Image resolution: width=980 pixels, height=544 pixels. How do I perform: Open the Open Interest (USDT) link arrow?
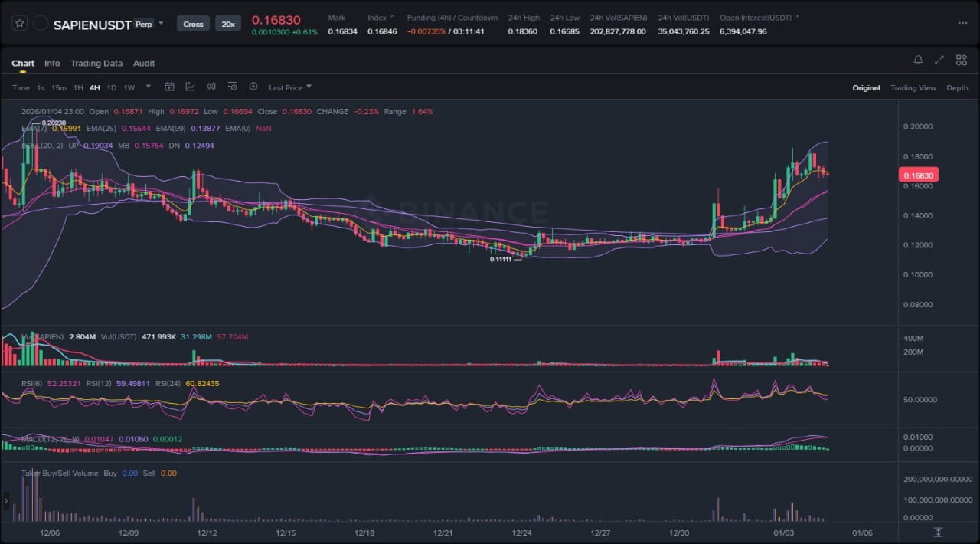point(797,16)
